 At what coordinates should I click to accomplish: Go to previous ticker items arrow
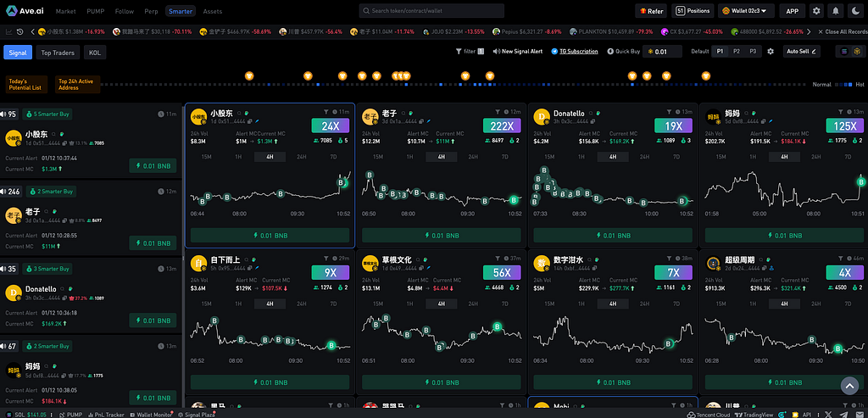tap(33, 31)
